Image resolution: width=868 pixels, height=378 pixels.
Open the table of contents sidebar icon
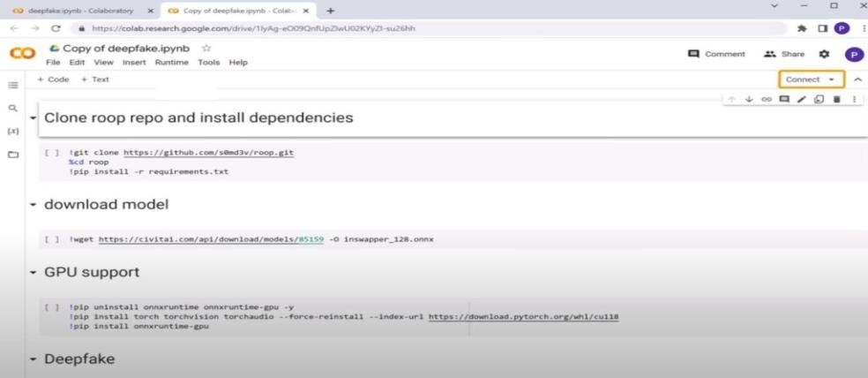tap(13, 86)
